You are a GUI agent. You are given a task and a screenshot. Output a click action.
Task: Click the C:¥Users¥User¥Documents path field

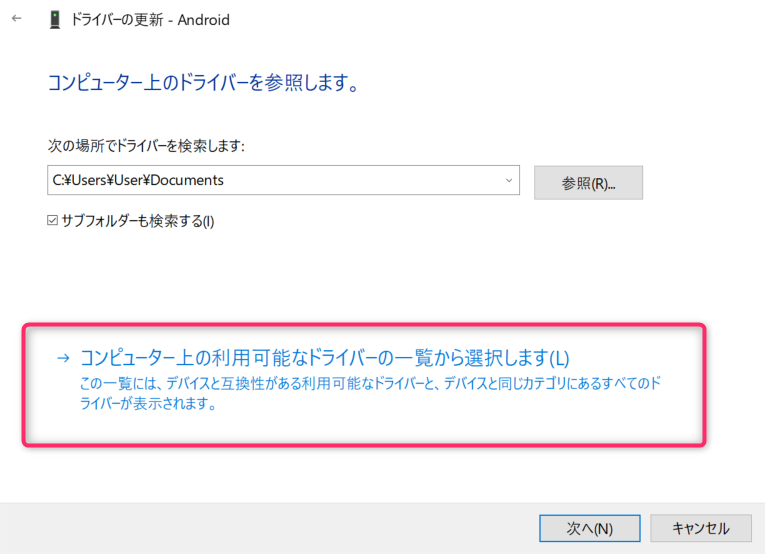coord(283,180)
